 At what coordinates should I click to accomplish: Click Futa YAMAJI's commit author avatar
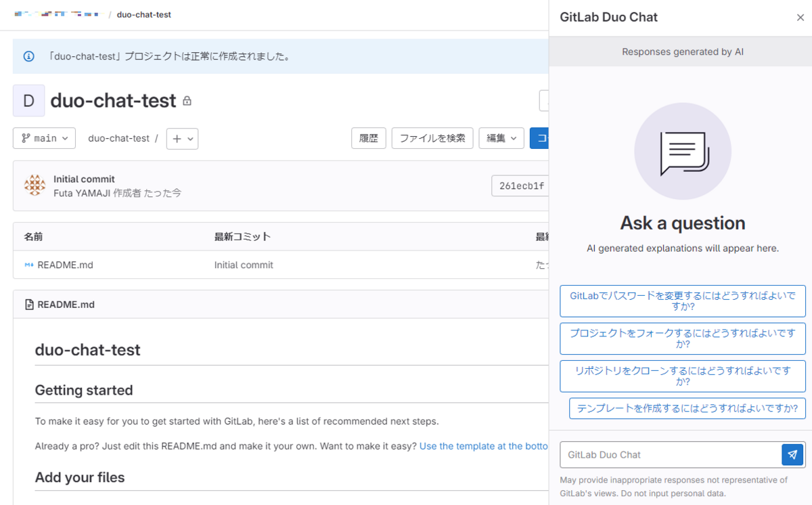point(35,185)
